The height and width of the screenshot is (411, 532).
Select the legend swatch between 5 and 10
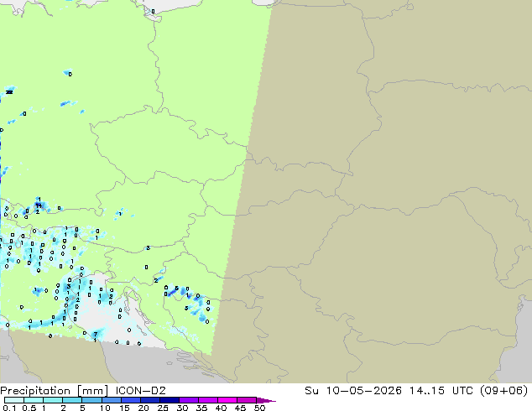[x=91, y=400]
